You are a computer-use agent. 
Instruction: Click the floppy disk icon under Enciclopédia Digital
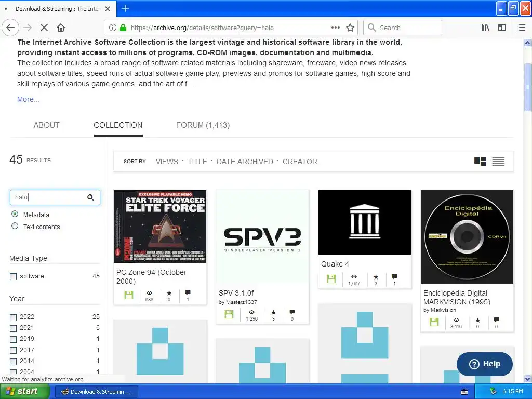[x=434, y=322]
